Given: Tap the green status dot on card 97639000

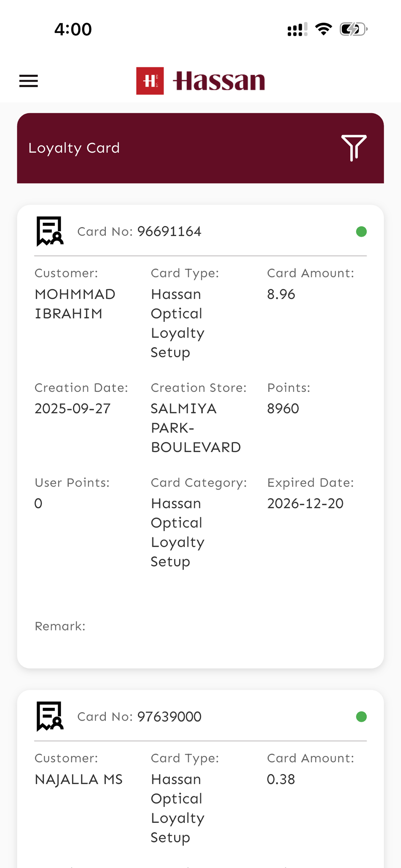Looking at the screenshot, I should tap(361, 716).
